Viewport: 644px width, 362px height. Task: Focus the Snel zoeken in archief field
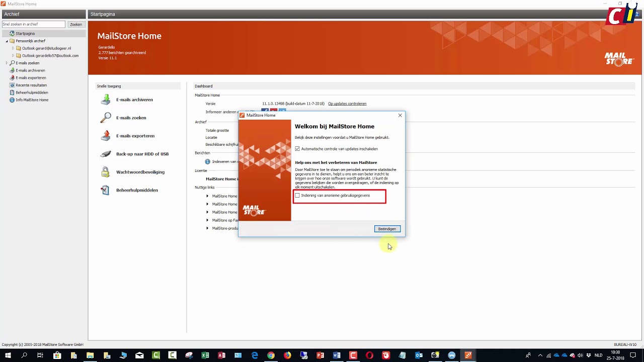(x=34, y=24)
